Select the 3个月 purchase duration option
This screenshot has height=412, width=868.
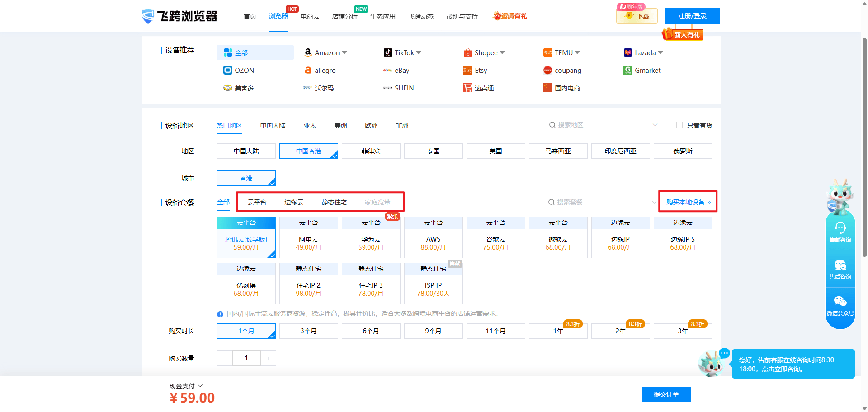click(x=308, y=331)
